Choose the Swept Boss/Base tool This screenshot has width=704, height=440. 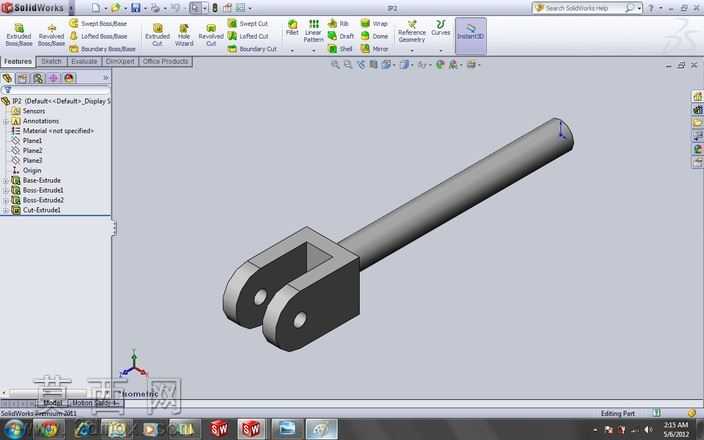99,23
